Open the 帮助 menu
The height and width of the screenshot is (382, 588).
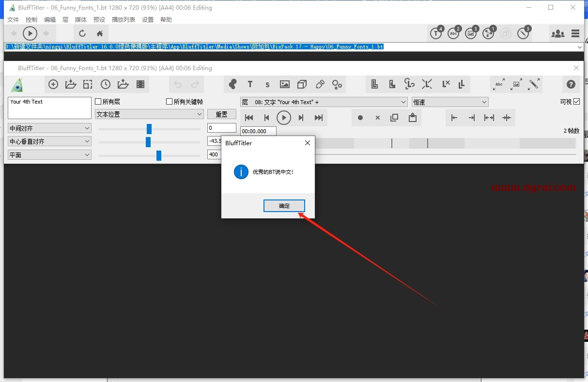[166, 20]
